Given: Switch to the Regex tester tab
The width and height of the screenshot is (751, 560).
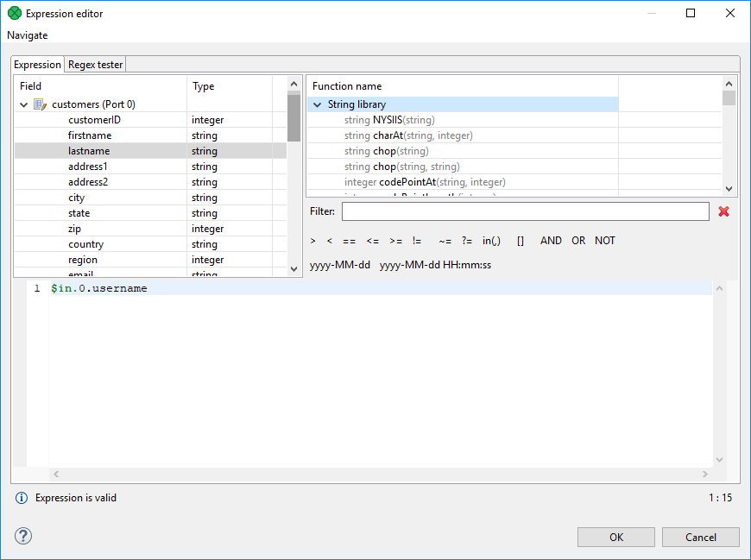Looking at the screenshot, I should (x=96, y=65).
